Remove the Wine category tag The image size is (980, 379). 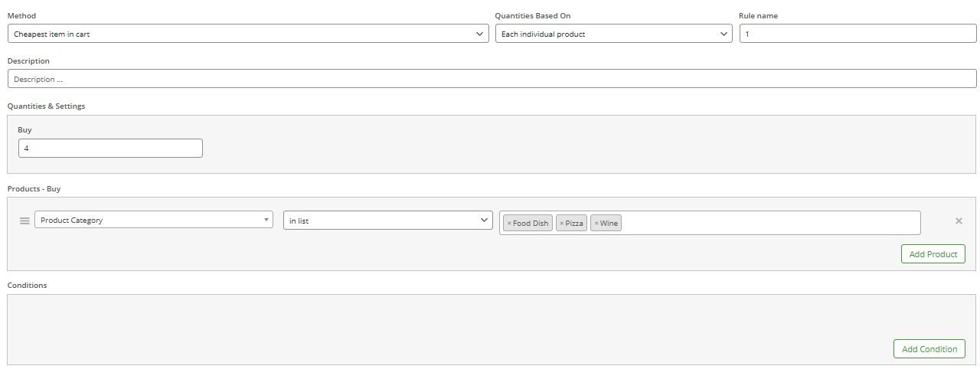pos(596,224)
